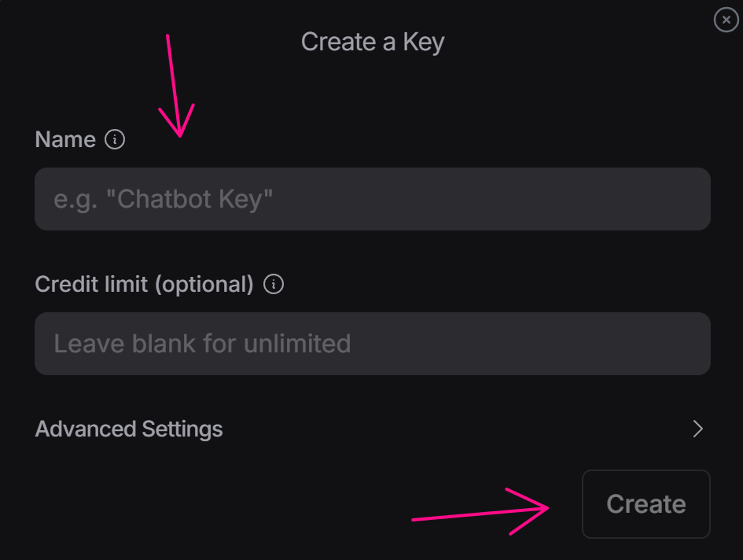Expand the Advanced Settings section
The height and width of the screenshot is (560, 743).
[129, 429]
